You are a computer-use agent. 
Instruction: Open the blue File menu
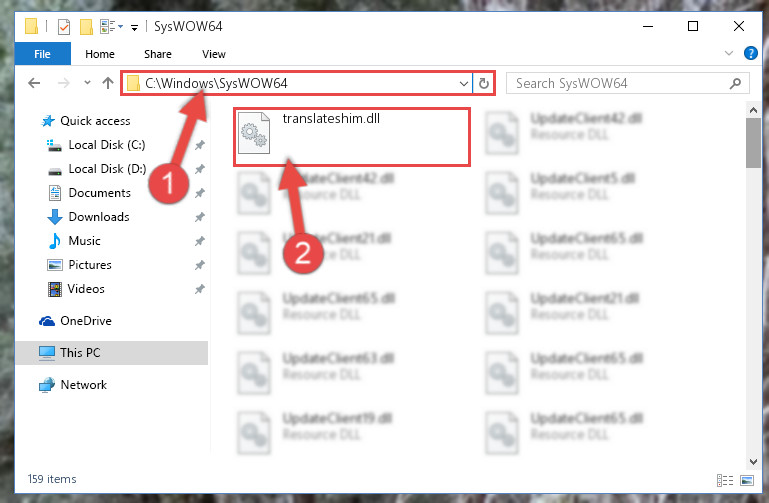point(43,54)
